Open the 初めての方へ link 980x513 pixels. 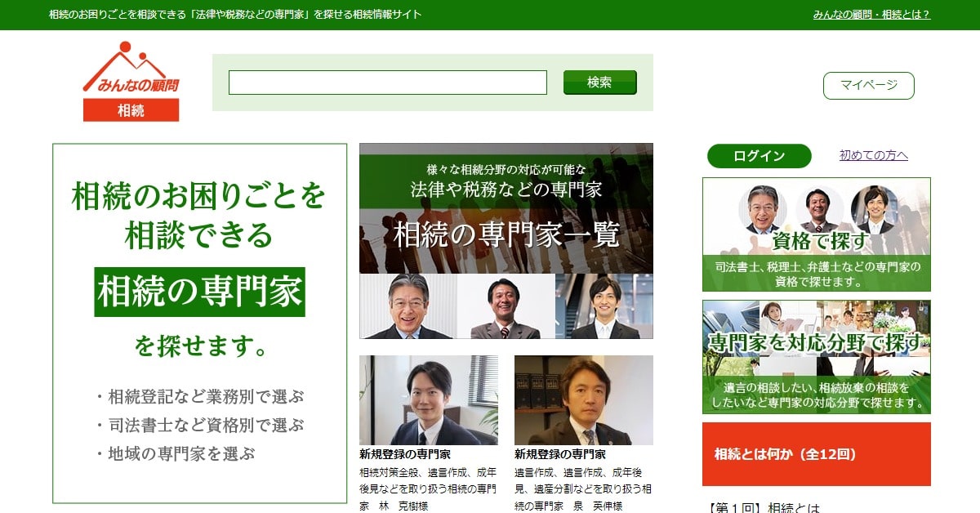tap(873, 156)
